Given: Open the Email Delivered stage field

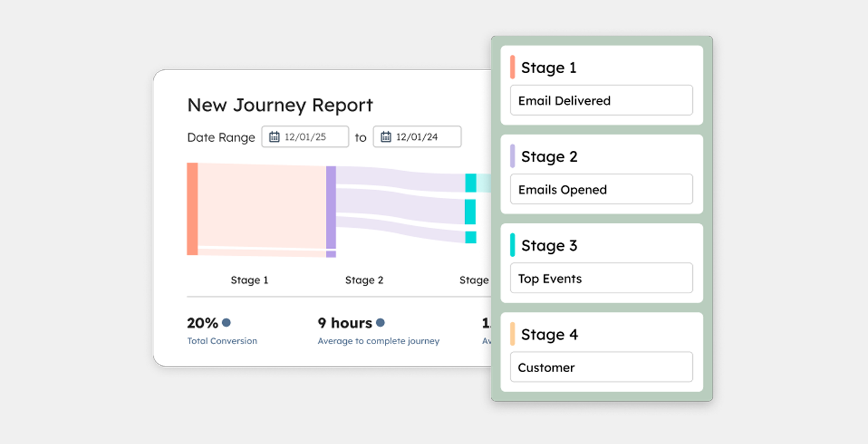Looking at the screenshot, I should [601, 101].
